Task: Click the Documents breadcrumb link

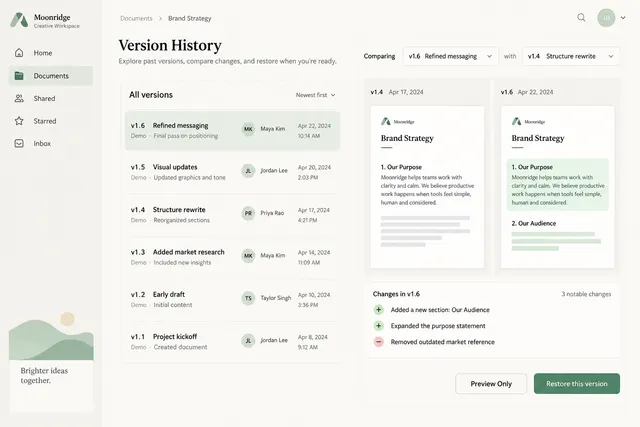Action: pos(136,18)
